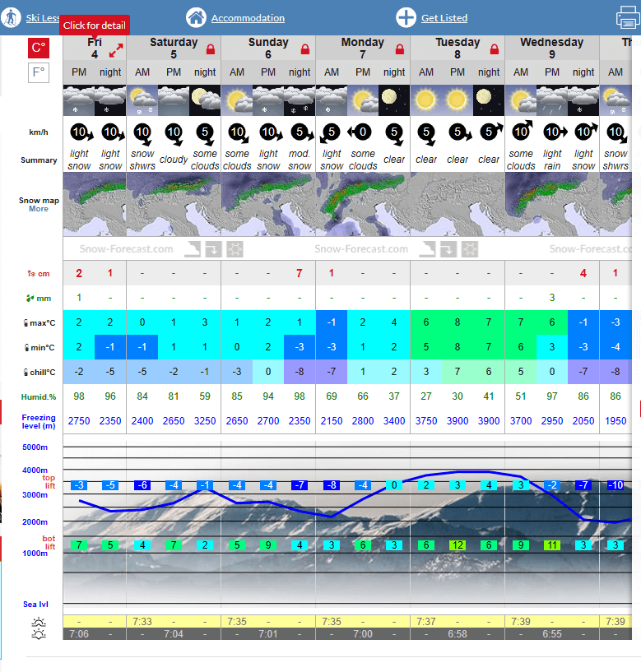Select the Tuesday 8 day header

click(x=457, y=49)
